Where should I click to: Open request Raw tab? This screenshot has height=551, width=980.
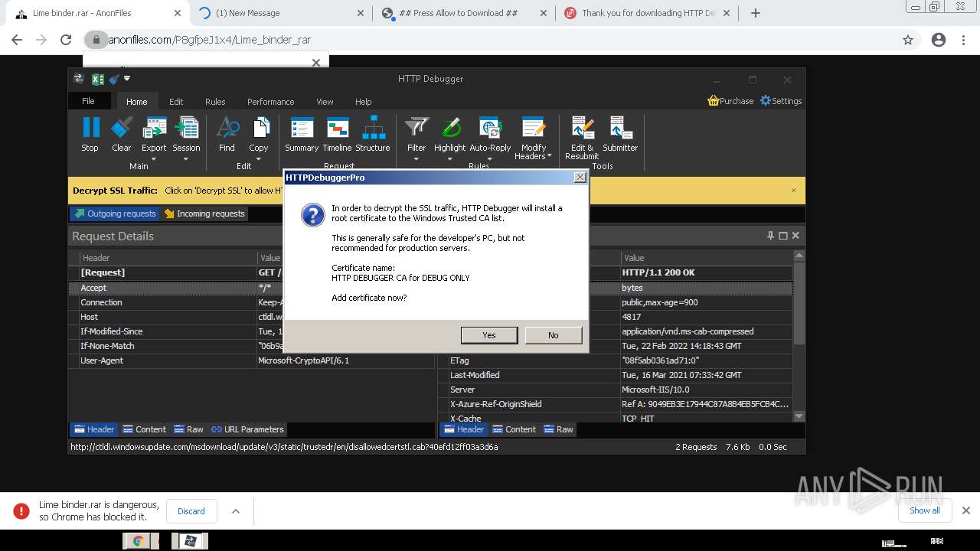[x=188, y=429]
